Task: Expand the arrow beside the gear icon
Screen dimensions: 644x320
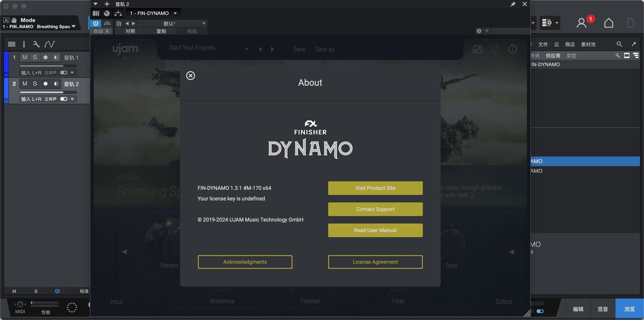Action: (487, 31)
